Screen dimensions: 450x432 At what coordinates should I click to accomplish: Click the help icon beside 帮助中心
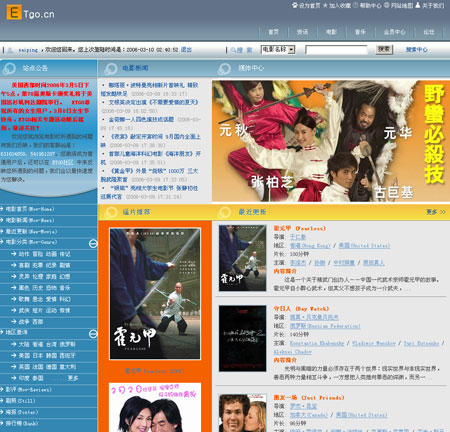[355, 5]
